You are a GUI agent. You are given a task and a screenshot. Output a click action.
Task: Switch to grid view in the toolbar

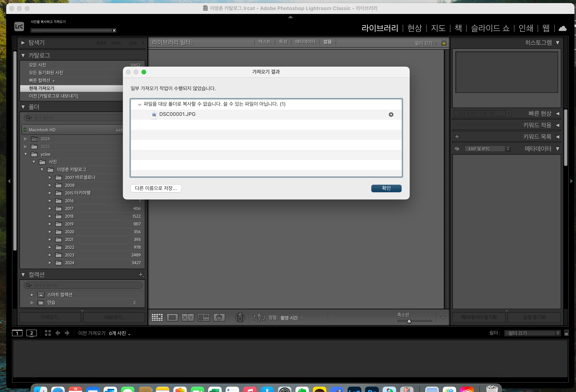[157, 317]
